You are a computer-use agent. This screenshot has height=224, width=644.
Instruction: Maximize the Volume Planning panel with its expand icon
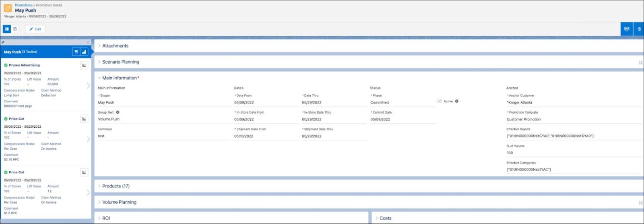click(640, 203)
